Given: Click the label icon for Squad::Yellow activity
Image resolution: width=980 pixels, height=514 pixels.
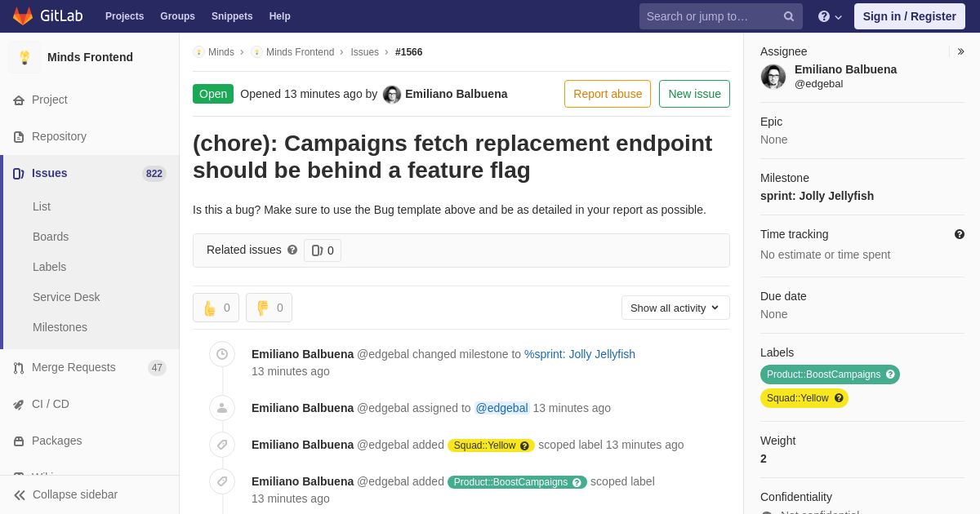Looking at the screenshot, I should [x=222, y=445].
